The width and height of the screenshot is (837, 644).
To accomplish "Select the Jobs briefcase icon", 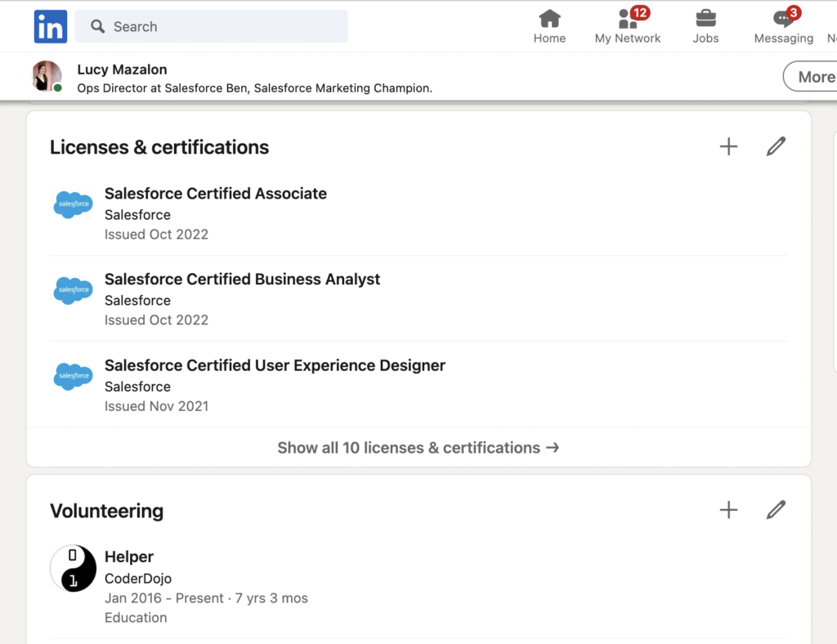I will [705, 25].
